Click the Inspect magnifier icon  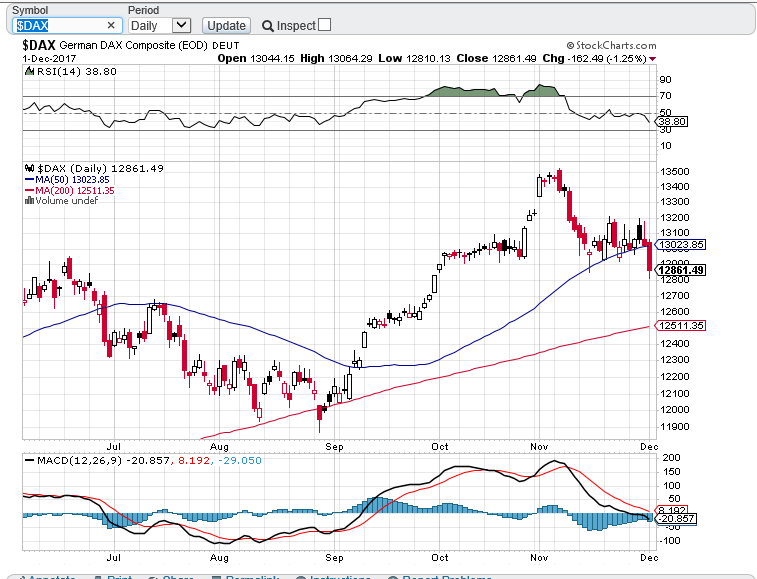point(267,26)
